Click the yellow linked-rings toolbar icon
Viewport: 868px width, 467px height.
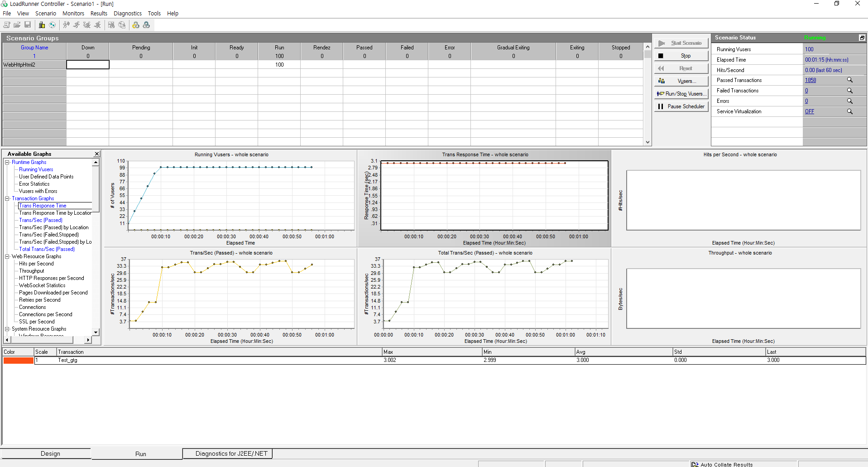tap(136, 25)
